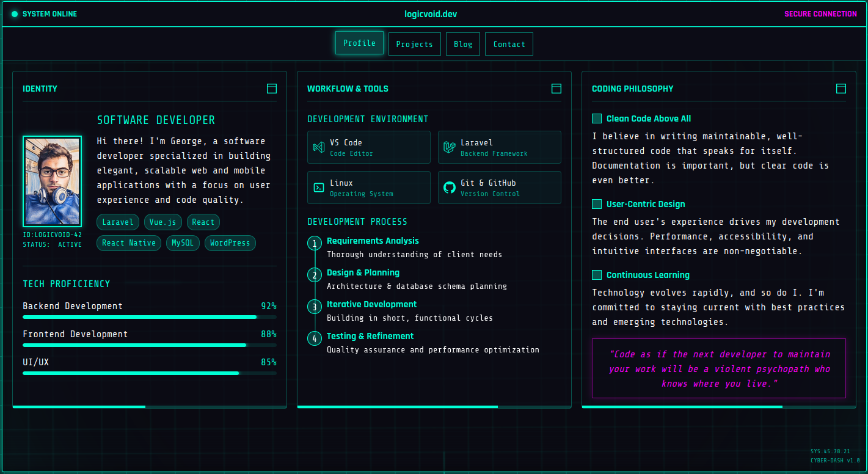Click the GitHub octocat icon

coord(449,188)
